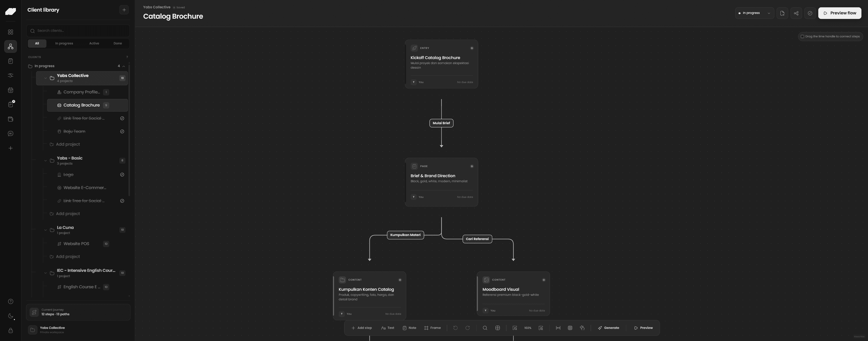This screenshot has height=341, width=868.
Task: Open Website POS project
Action: pos(88,244)
